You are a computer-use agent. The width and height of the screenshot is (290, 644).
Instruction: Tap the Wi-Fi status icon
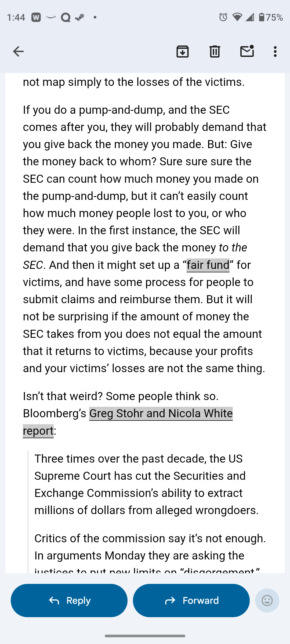click(237, 17)
